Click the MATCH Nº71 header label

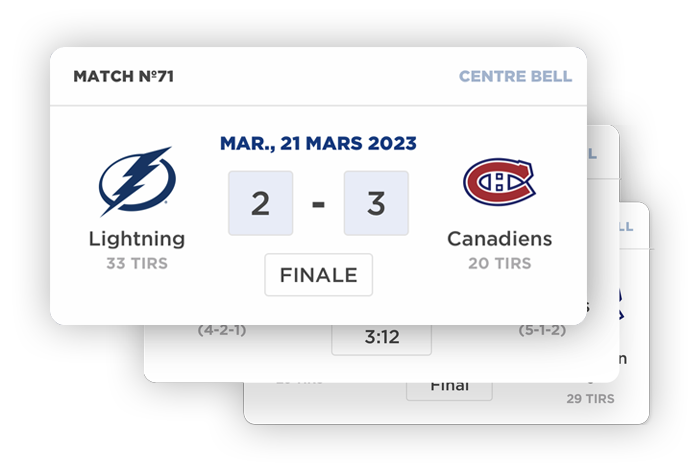coord(124,76)
